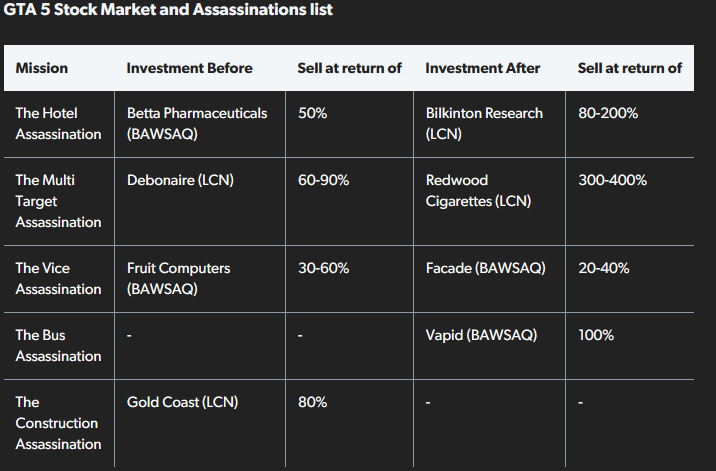
Task: Select the Investment Before column header
Action: tap(190, 68)
